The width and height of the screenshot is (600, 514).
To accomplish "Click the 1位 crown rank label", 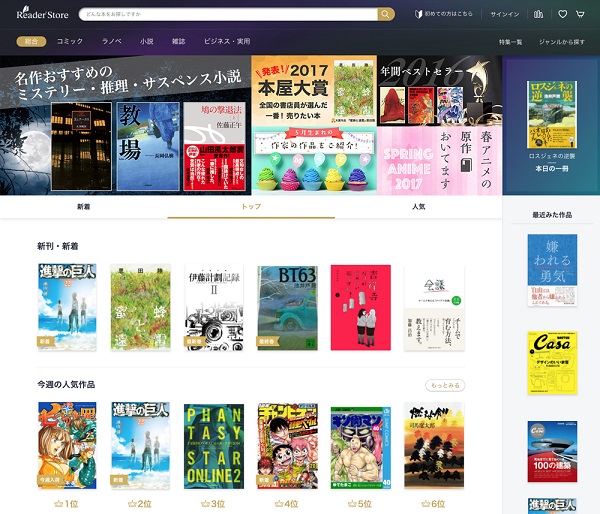I will (x=66, y=504).
